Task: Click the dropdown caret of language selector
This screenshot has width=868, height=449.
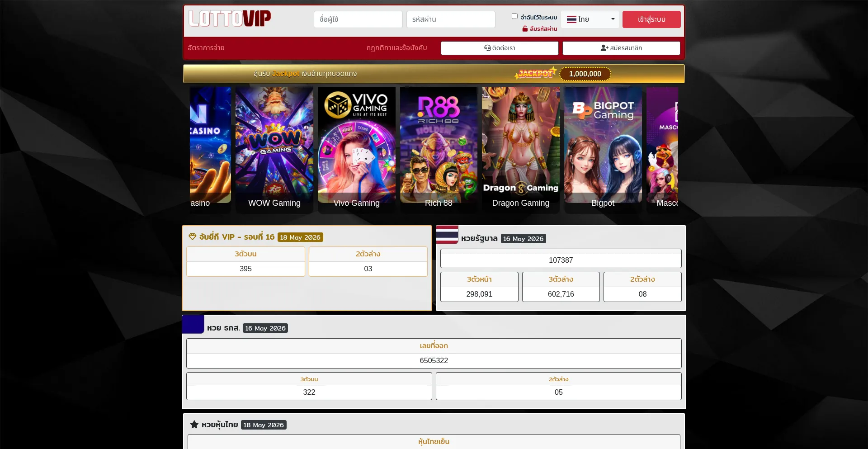Action: coord(613,19)
